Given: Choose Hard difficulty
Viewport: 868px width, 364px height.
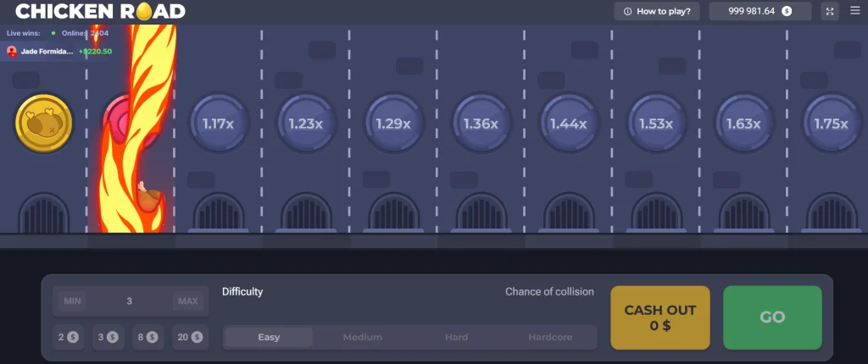Looking at the screenshot, I should point(456,337).
